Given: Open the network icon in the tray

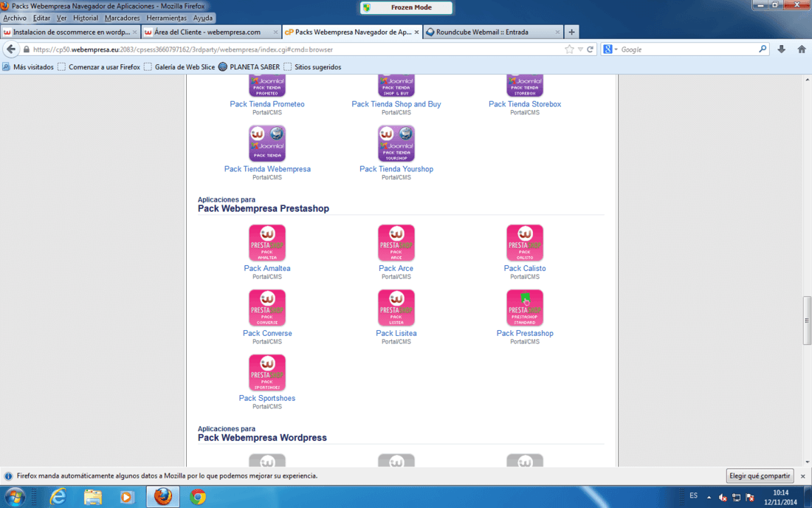Looking at the screenshot, I should (736, 498).
